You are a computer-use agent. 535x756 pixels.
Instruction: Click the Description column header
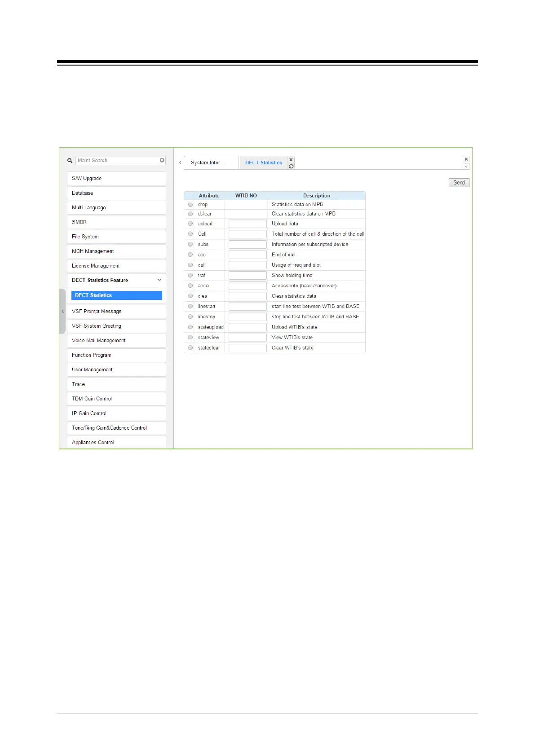(x=317, y=196)
